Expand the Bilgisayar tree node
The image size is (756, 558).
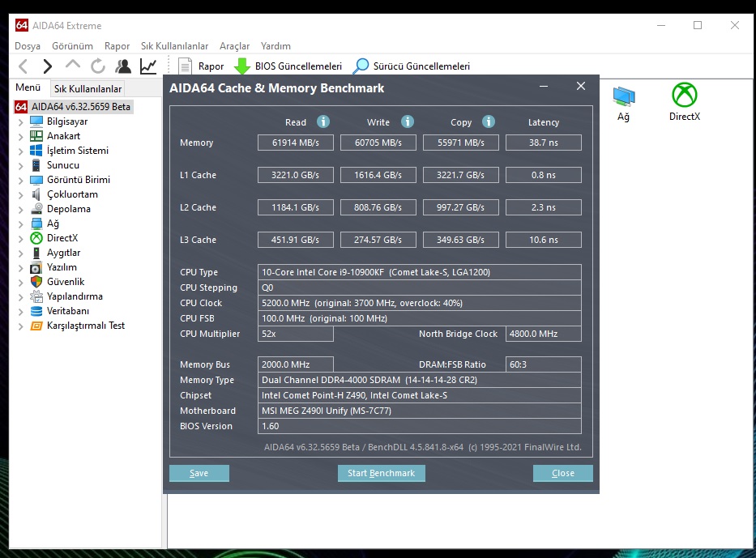(21, 122)
